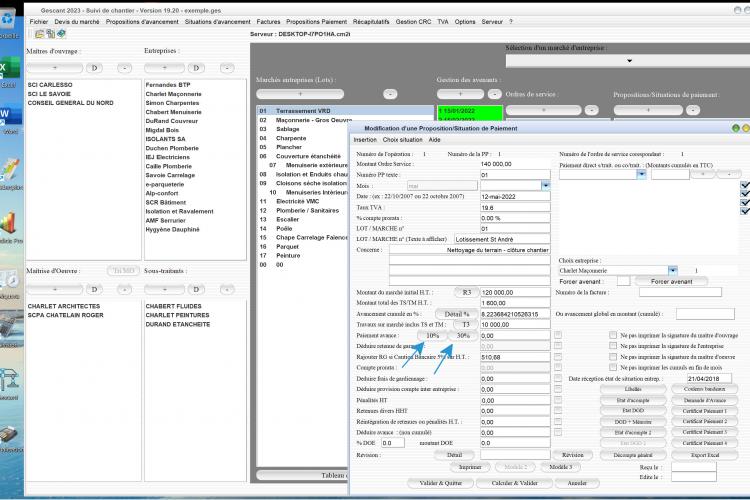This screenshot has width=750, height=500.
Task: Click the D button under Maîtres d'ouvrage
Action: pos(94,68)
